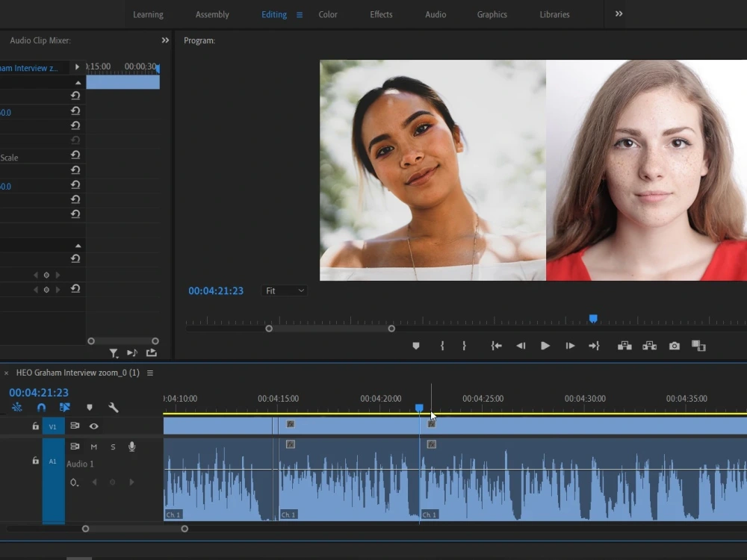Click the previous keyframe arrow on Audio 1
This screenshot has height=560, width=747.
pos(94,482)
